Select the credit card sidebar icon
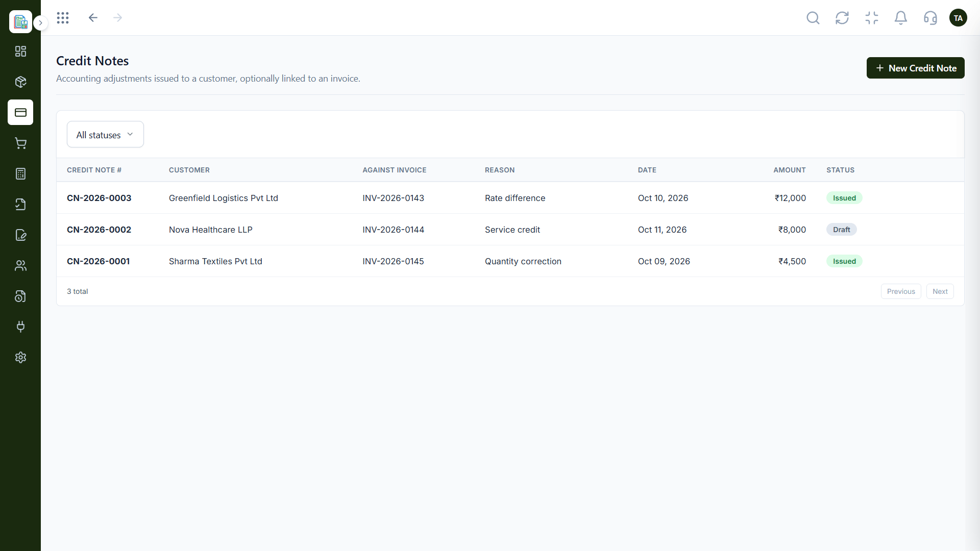 pyautogui.click(x=20, y=112)
